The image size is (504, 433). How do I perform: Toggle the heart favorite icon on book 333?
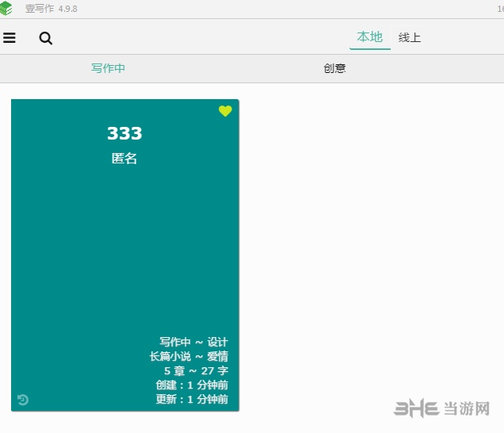click(x=225, y=111)
